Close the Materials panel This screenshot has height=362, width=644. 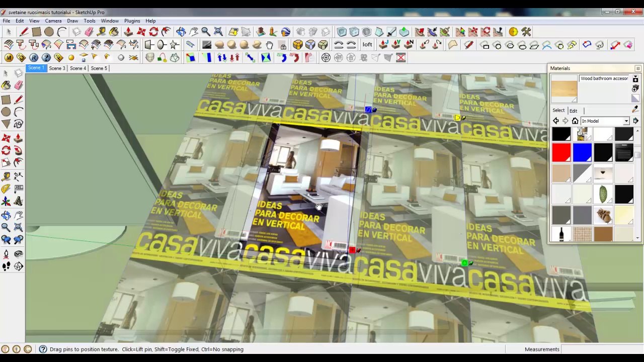[638, 68]
